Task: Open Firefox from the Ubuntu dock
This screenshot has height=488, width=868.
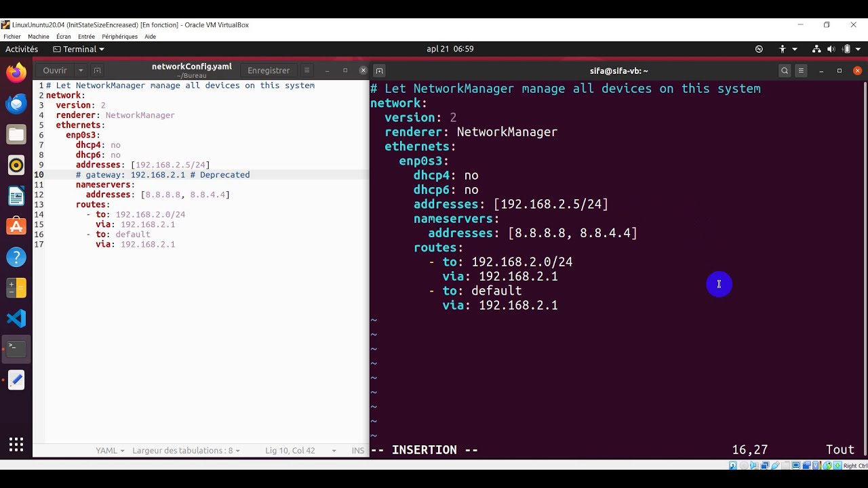Action: pos(16,73)
